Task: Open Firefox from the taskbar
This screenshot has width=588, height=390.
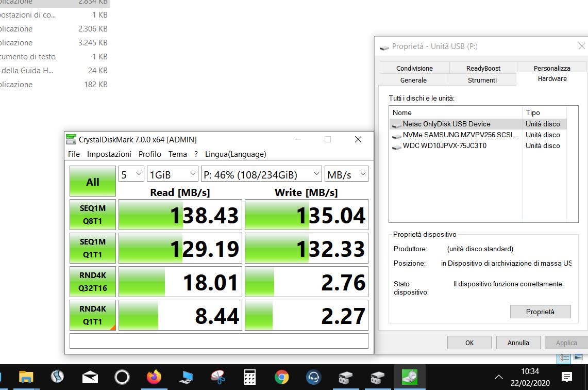Action: 154,377
